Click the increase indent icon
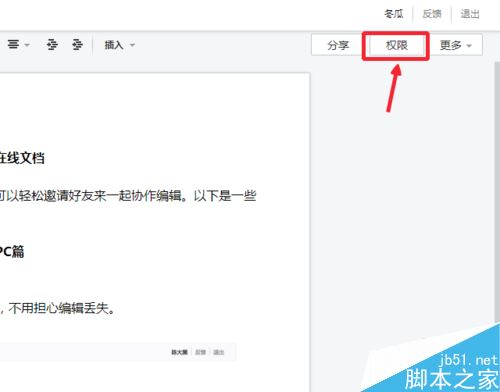The width and height of the screenshot is (500, 392). click(x=77, y=44)
